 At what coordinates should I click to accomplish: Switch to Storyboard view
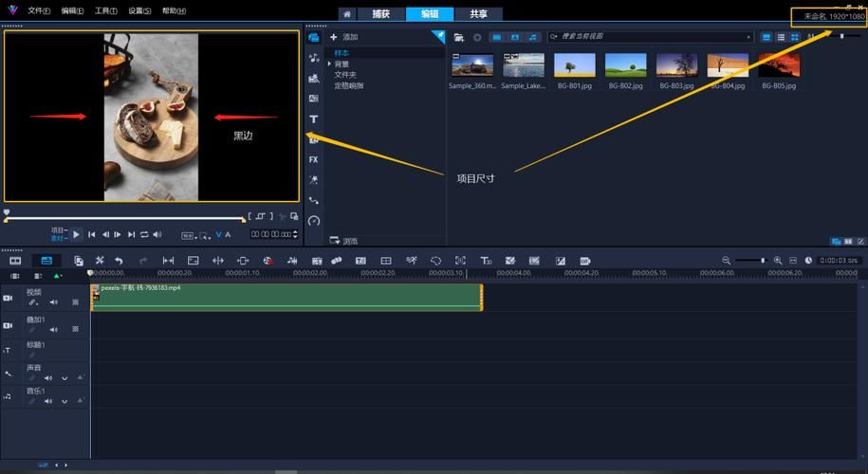coord(15,260)
